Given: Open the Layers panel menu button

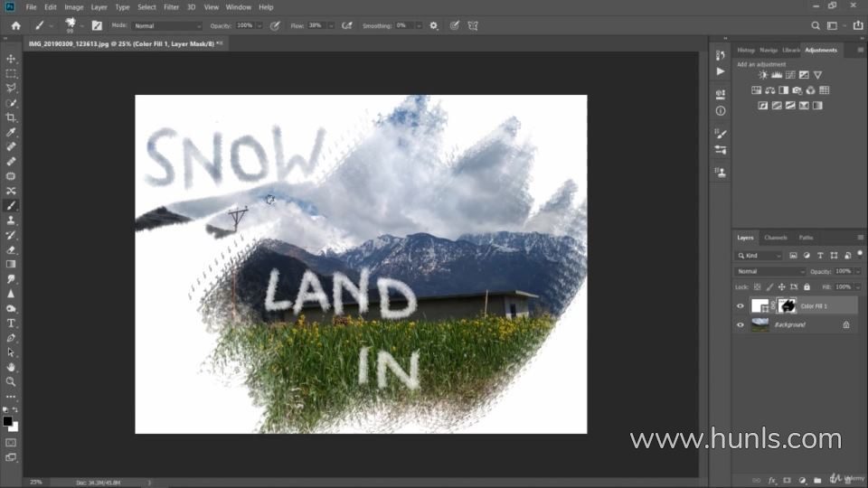Looking at the screenshot, I should pos(860,238).
